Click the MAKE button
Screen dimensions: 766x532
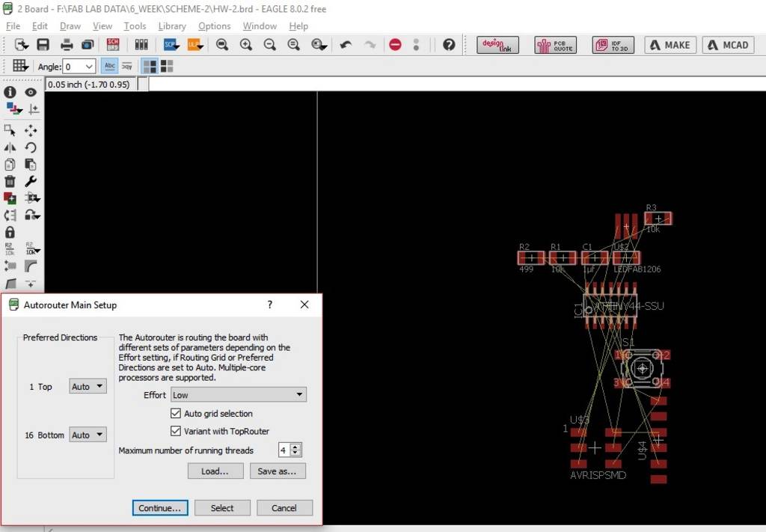(x=670, y=45)
